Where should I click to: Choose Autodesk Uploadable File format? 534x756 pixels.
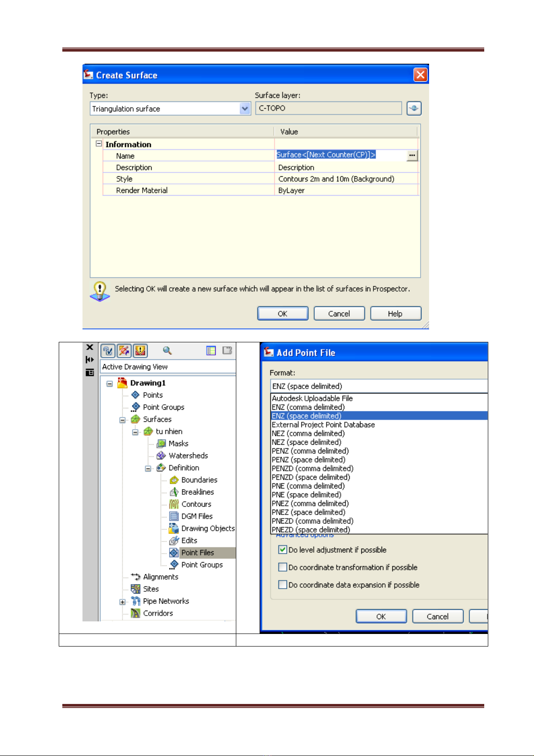(x=379, y=398)
